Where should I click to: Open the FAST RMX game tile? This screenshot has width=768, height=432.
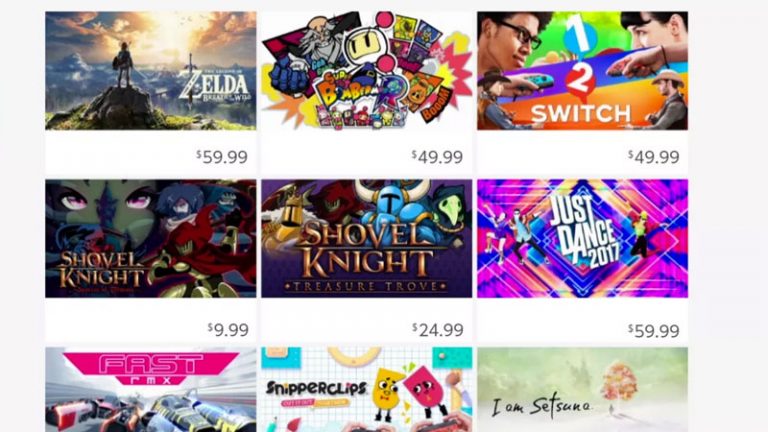point(150,390)
